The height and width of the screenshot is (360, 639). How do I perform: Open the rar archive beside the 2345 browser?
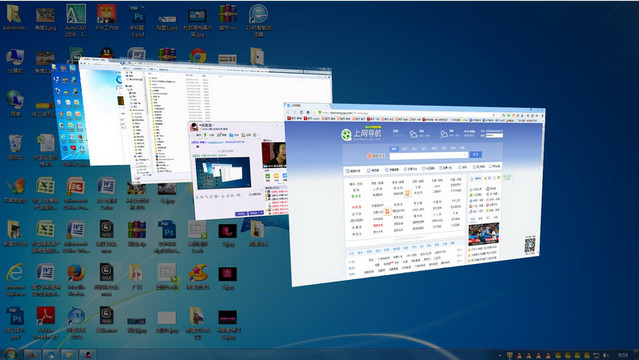[228, 17]
